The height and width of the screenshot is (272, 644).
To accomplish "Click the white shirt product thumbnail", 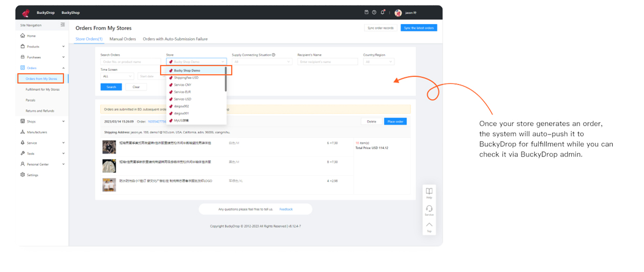I will click(109, 166).
